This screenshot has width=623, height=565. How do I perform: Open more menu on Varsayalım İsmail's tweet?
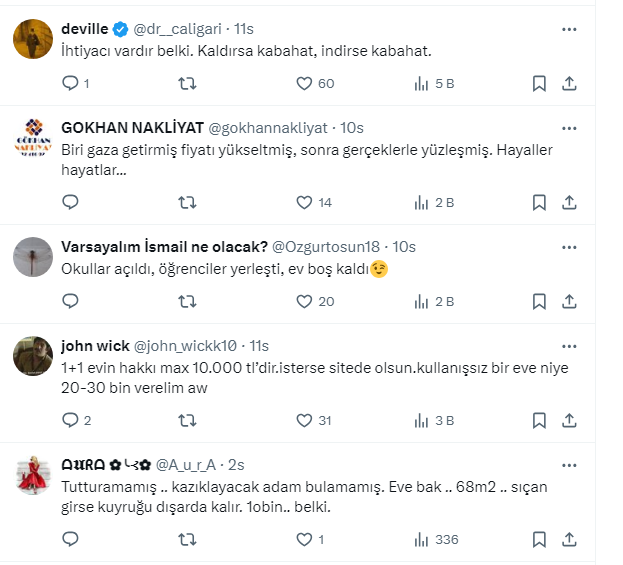click(569, 247)
